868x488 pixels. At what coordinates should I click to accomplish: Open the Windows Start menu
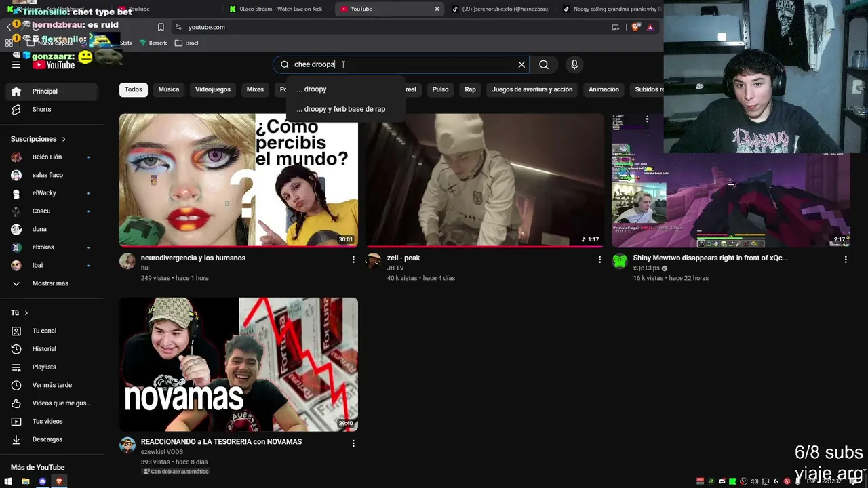(x=8, y=481)
